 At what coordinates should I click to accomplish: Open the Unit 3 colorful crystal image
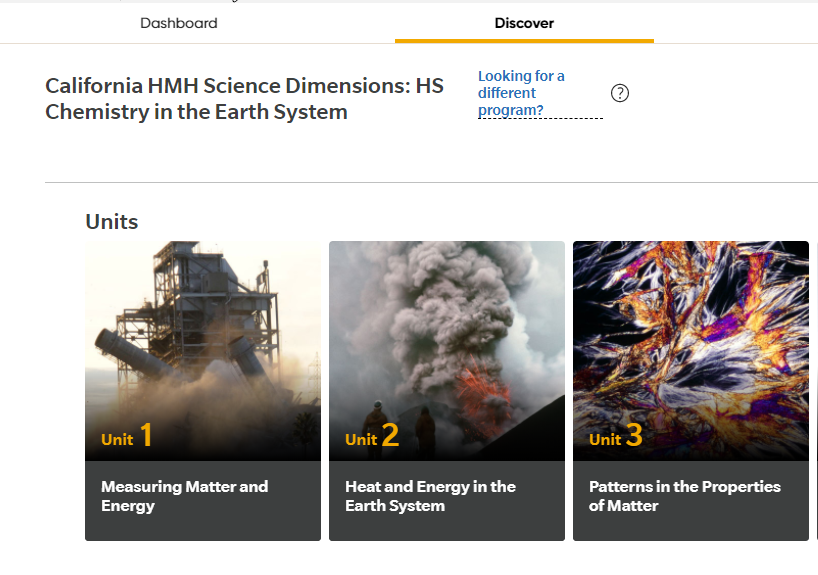[690, 330]
